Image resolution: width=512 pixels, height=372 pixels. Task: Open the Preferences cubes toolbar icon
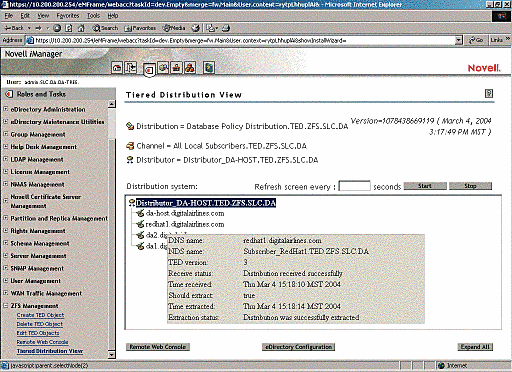point(190,68)
